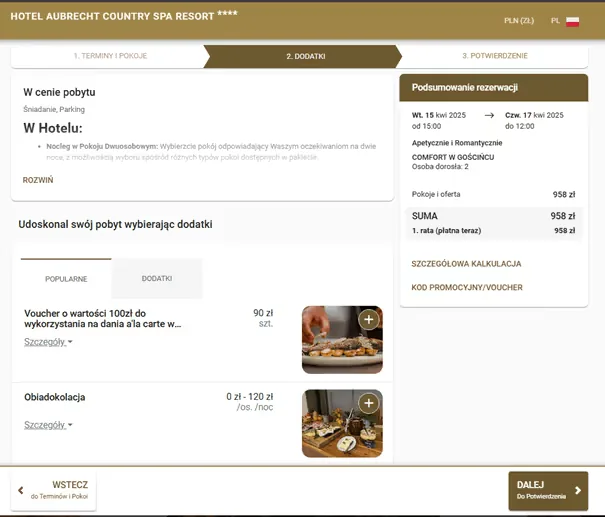
Task: Click the '90 zł' voucher price
Action: tap(263, 313)
